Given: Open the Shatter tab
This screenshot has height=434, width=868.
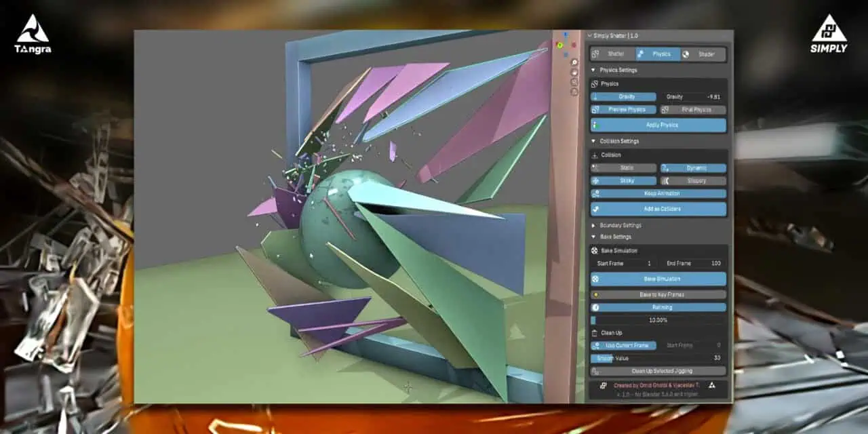Looking at the screenshot, I should pyautogui.click(x=612, y=54).
